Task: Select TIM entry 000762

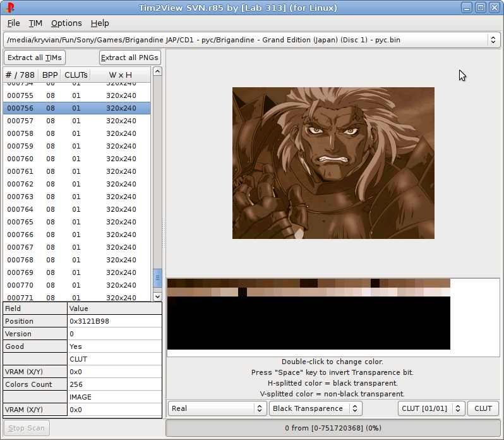Action: click(x=77, y=184)
